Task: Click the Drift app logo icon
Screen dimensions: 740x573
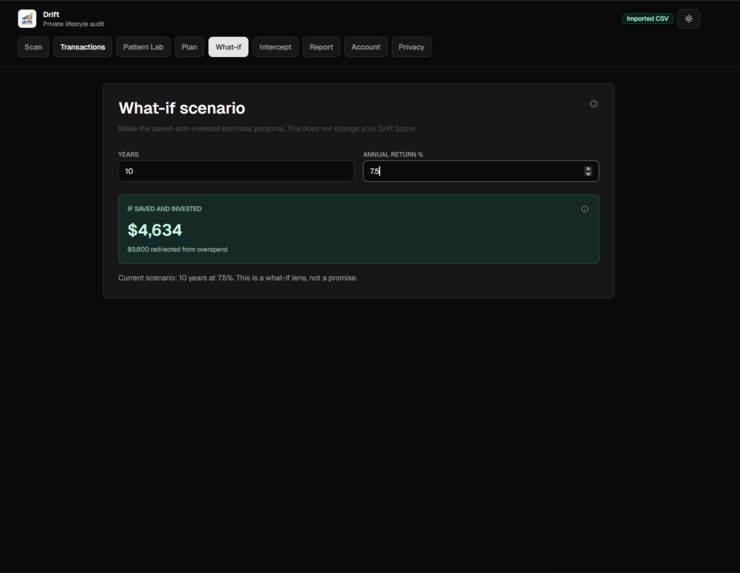Action: point(27,19)
